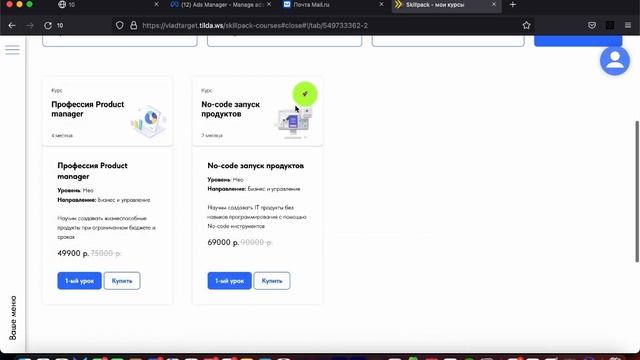Viewport: 640px width, 360px height.
Task: Go back with the browser back arrow
Action: (x=12, y=25)
